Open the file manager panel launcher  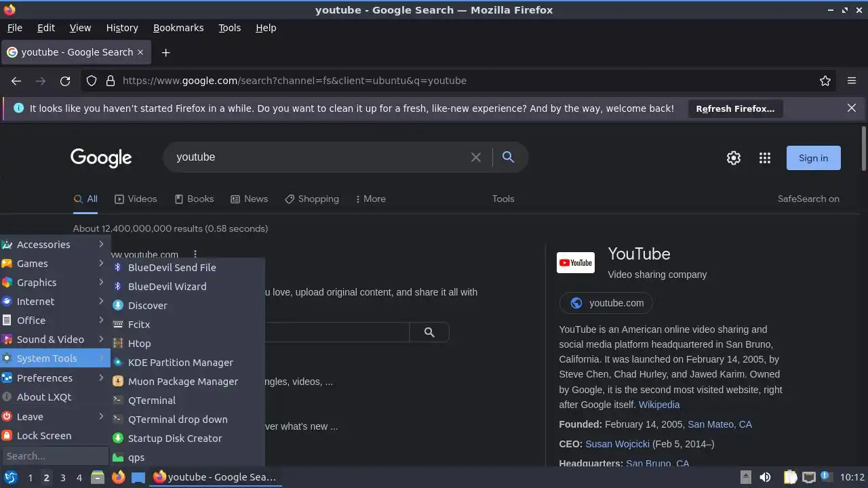tap(98, 477)
